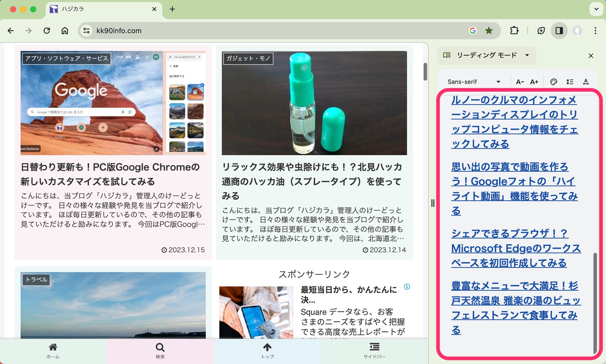Click the forward navigation arrow

pyautogui.click(x=29, y=31)
